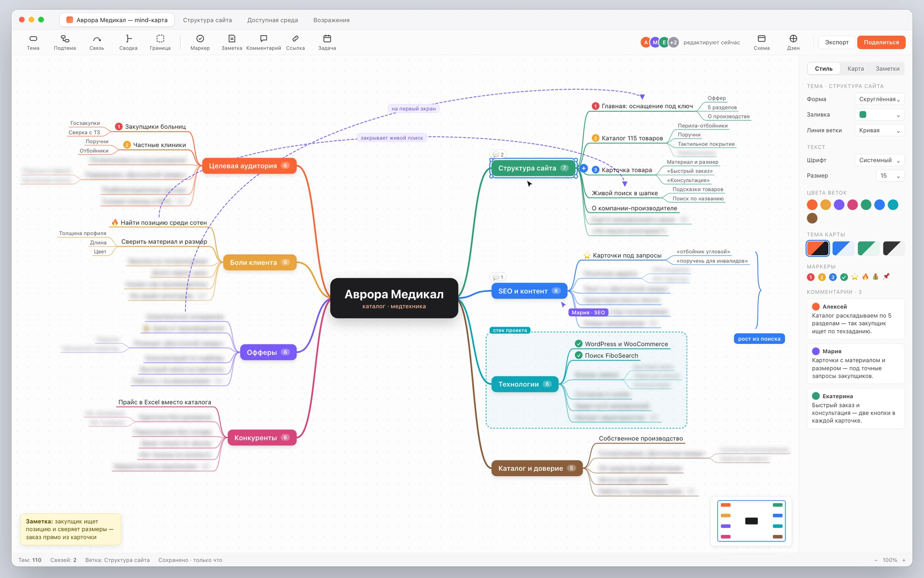Open the Заливка fill color dropdown
924x578 pixels.
pos(879,115)
